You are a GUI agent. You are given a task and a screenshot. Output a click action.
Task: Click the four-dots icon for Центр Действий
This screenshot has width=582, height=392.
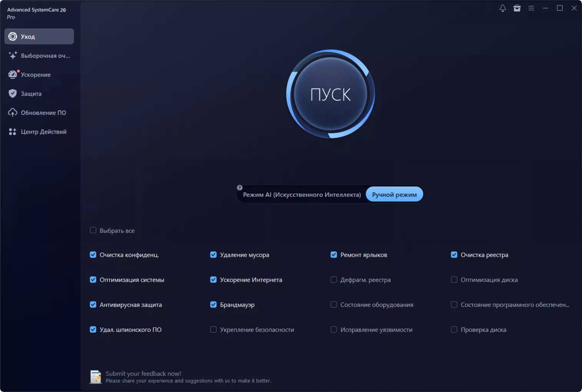[x=13, y=132]
